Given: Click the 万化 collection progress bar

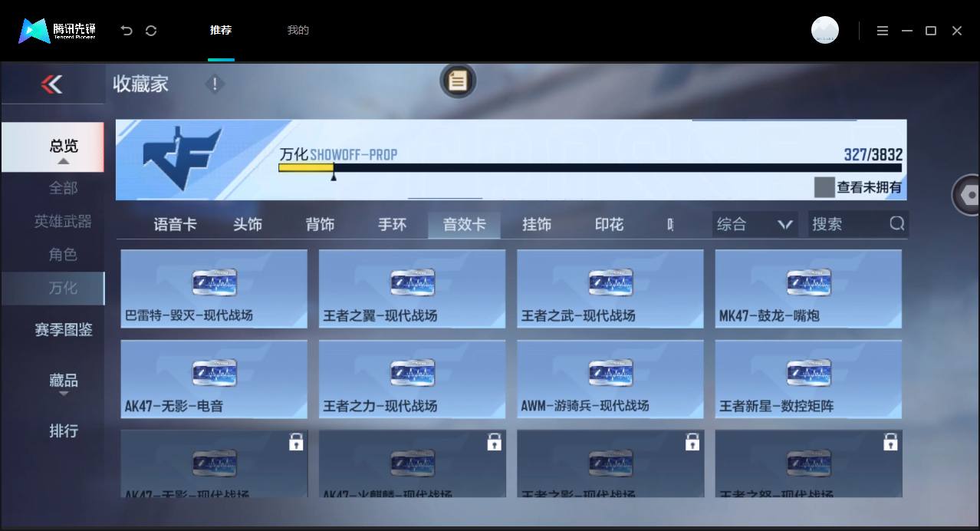Looking at the screenshot, I should point(590,167).
